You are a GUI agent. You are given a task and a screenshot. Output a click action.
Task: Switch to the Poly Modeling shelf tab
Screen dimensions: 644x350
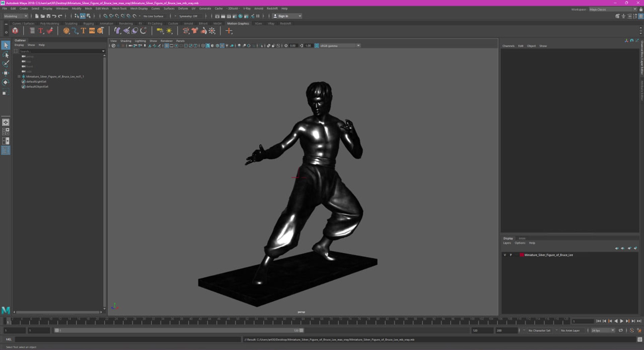tap(49, 24)
